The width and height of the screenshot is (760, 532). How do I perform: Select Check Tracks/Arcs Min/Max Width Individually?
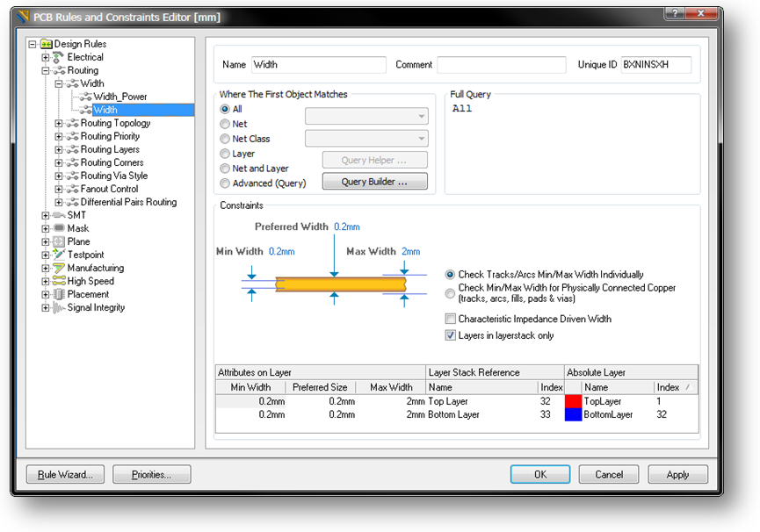point(450,275)
